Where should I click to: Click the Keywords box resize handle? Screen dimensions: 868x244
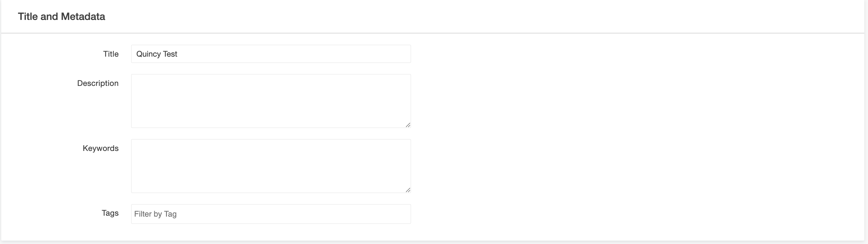click(408, 190)
